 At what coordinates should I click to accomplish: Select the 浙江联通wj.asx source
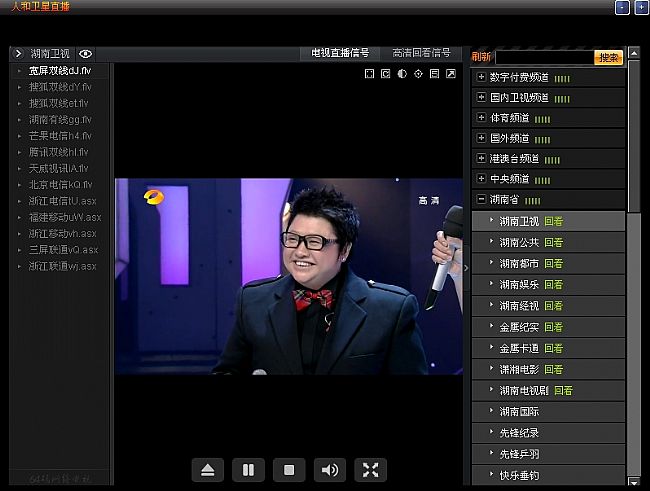tap(62, 266)
